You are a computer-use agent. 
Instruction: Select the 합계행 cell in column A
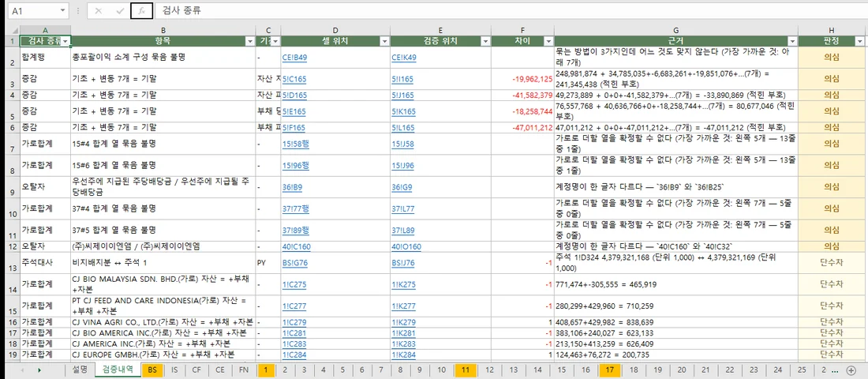coord(46,57)
